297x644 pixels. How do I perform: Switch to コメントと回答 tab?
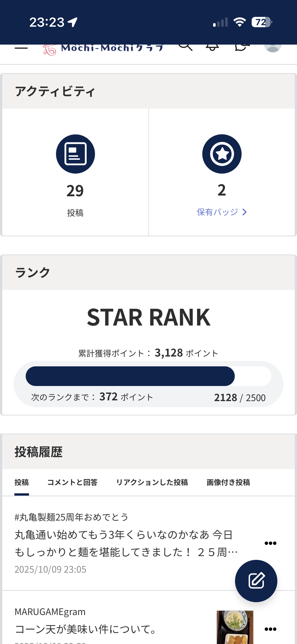click(x=73, y=482)
